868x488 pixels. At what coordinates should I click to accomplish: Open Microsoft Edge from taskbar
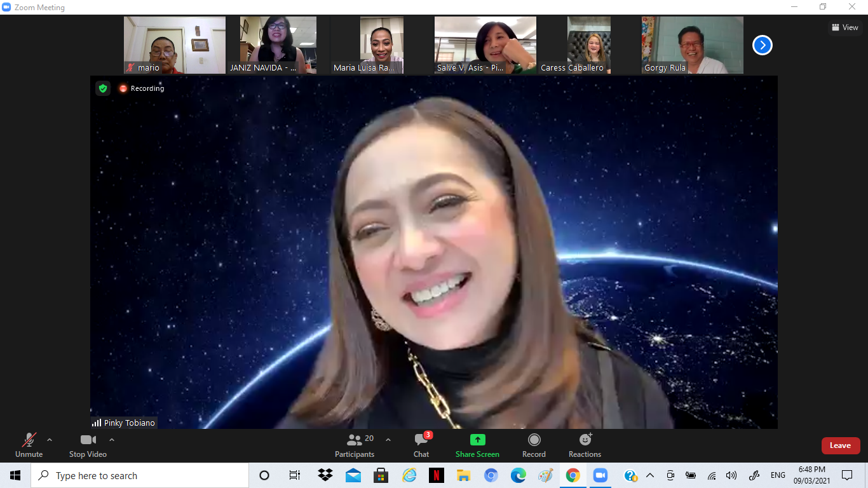point(519,475)
